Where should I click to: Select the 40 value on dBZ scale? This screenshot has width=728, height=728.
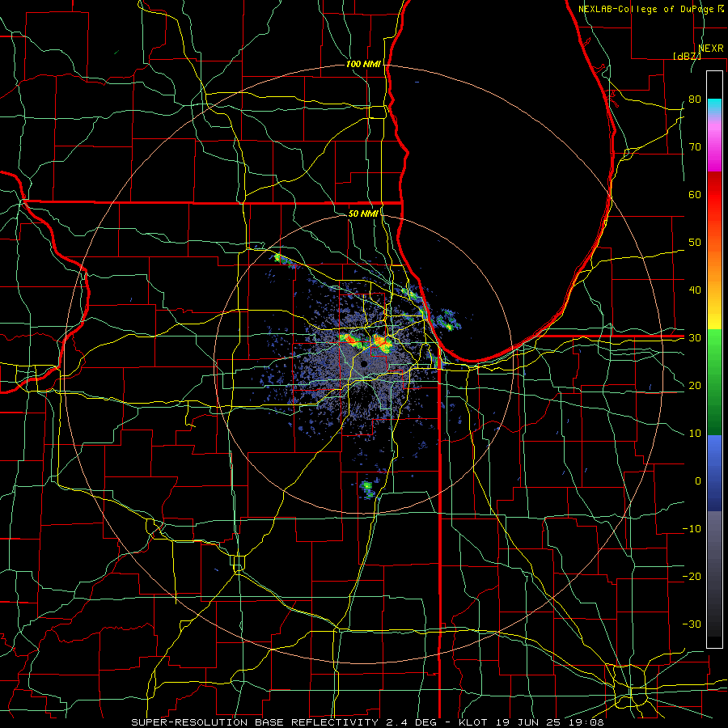[695, 290]
